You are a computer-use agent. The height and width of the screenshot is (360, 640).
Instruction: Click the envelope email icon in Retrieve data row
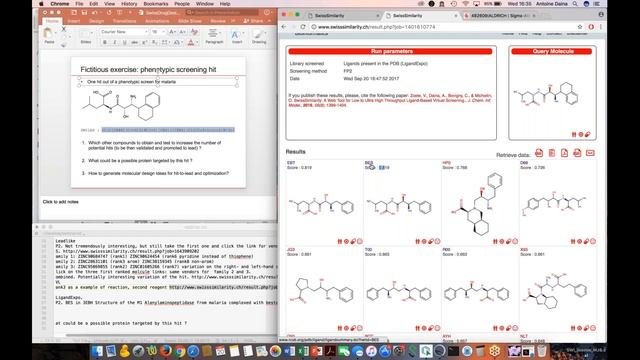[590, 153]
